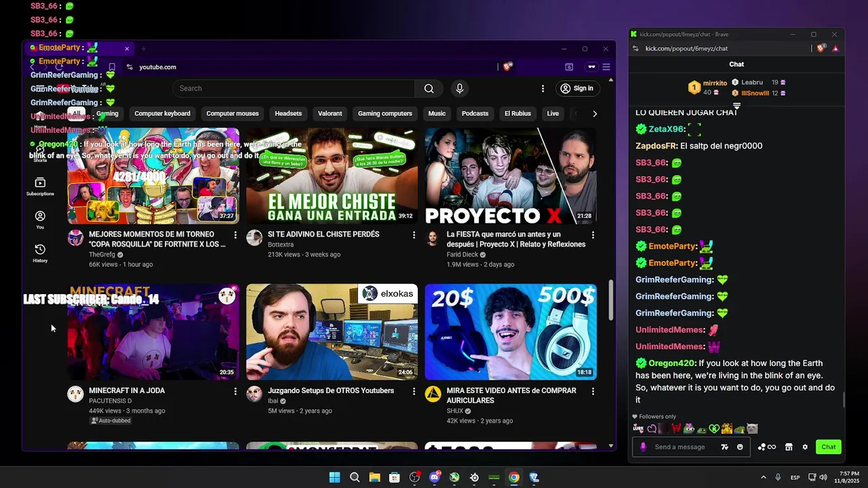The width and height of the screenshot is (868, 488).
Task: Select the Live filter chip
Action: pos(553,113)
